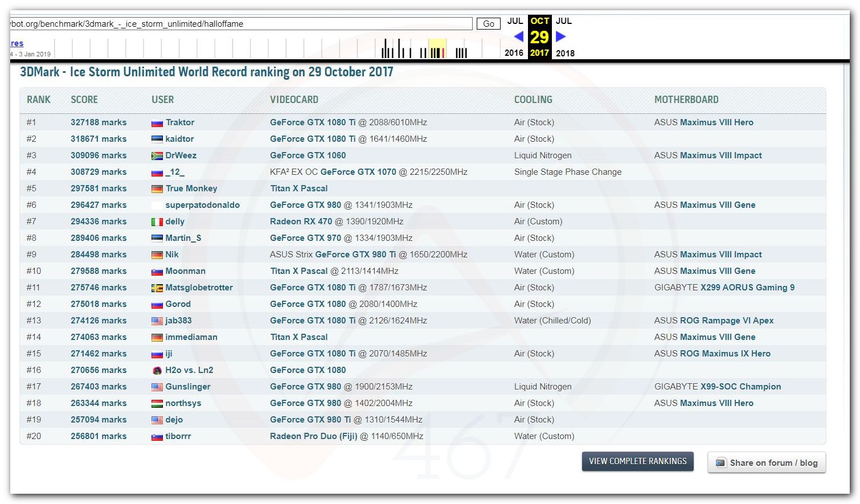The image size is (860, 504).
Task: Click Russian flag icon next to Traktor
Action: [157, 123]
